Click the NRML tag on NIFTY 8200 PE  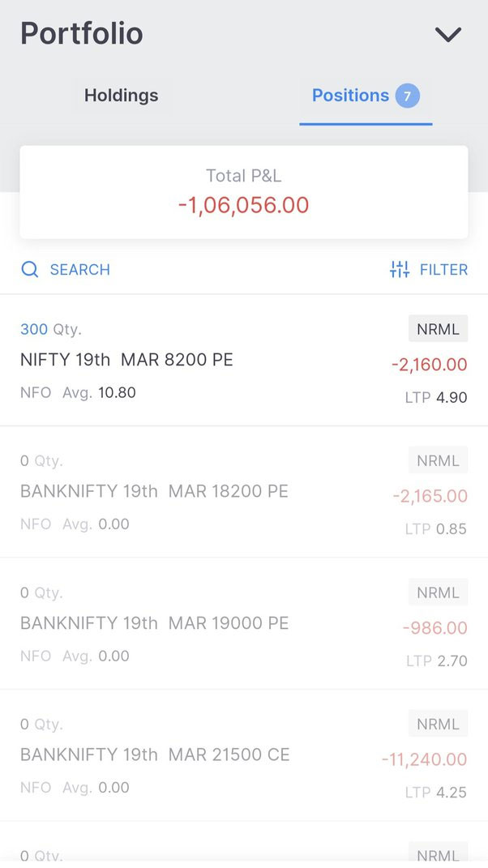pyautogui.click(x=438, y=328)
